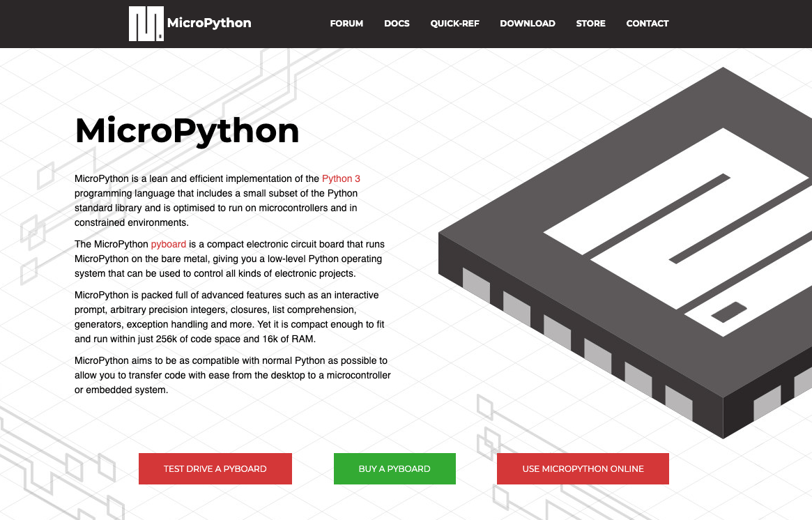Viewport: 812px width, 520px height.
Task: Click the small rectangle dot in chip logo
Action: click(728, 312)
